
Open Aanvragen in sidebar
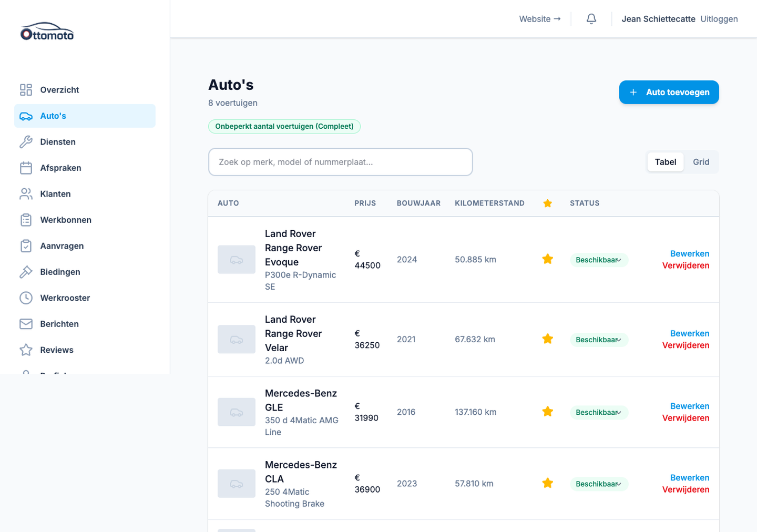click(85, 246)
